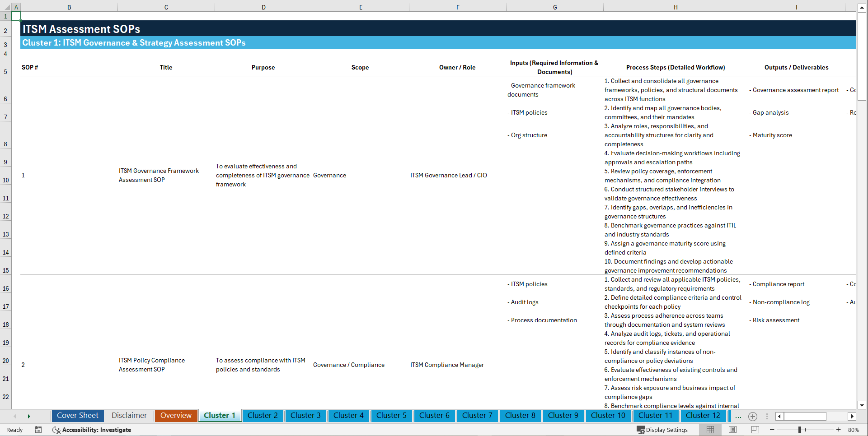Image resolution: width=868 pixels, height=436 pixels.
Task: Add a new worksheet with the plus icon
Action: point(753,416)
